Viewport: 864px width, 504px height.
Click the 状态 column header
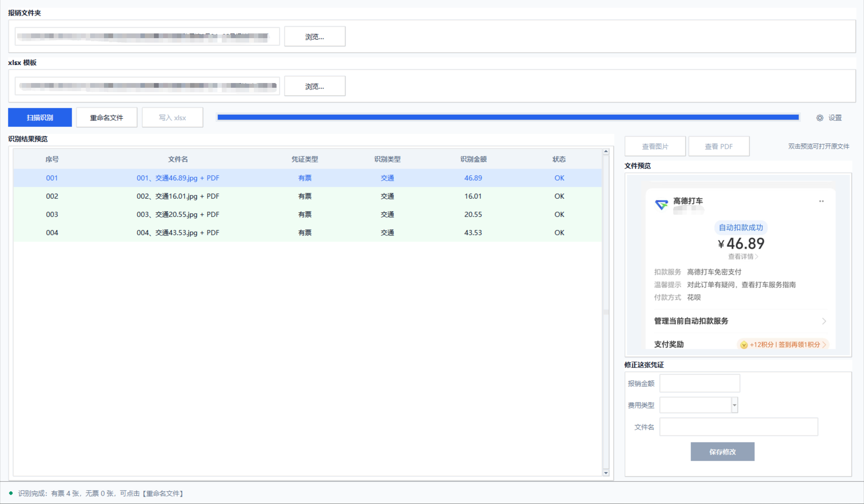coord(559,159)
